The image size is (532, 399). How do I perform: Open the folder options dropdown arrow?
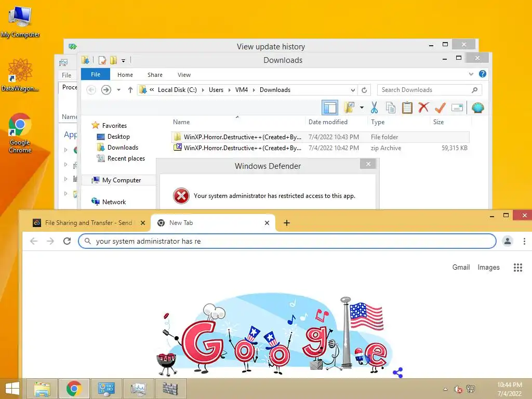(x=362, y=108)
